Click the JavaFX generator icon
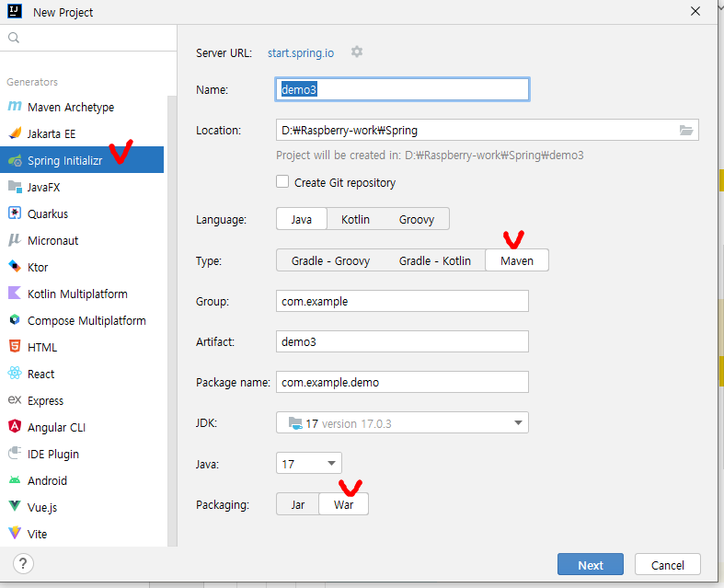The image size is (724, 588). [15, 187]
